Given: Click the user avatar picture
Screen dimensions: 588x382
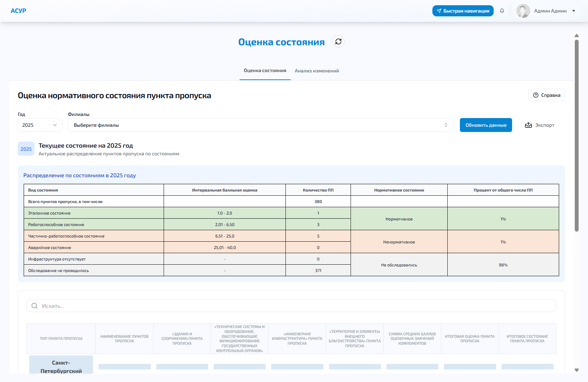Looking at the screenshot, I should (523, 11).
